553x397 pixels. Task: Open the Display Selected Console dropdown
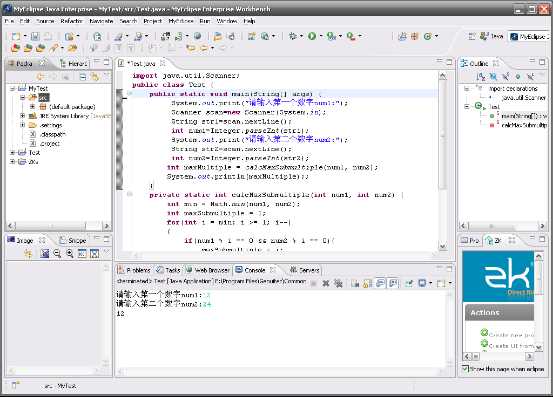tap(430, 283)
